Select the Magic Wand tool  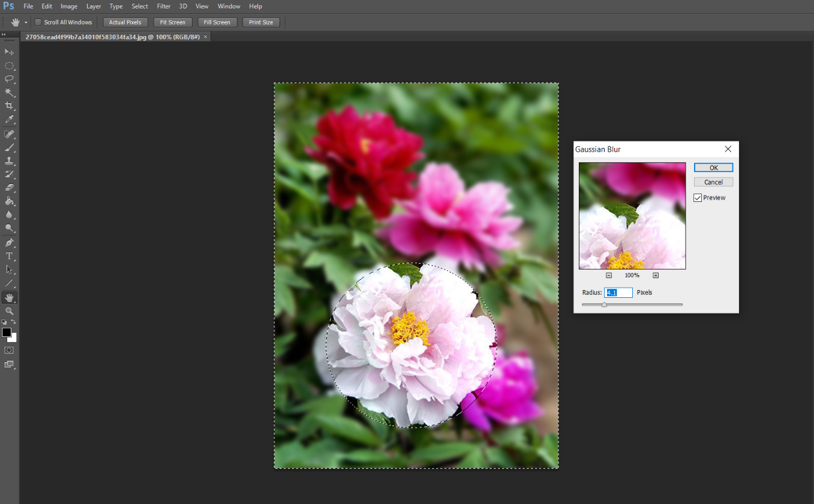(x=10, y=92)
